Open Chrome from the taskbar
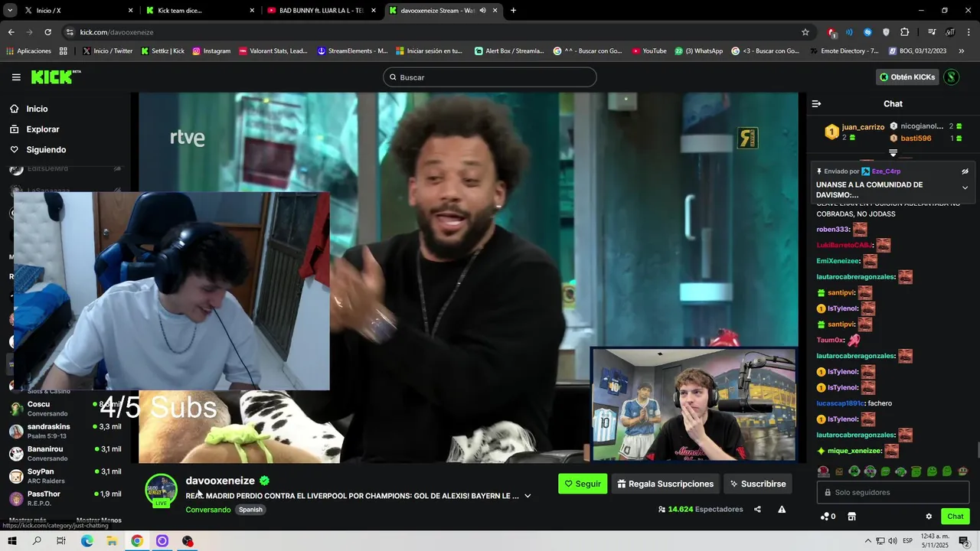The width and height of the screenshot is (980, 551). [x=137, y=541]
